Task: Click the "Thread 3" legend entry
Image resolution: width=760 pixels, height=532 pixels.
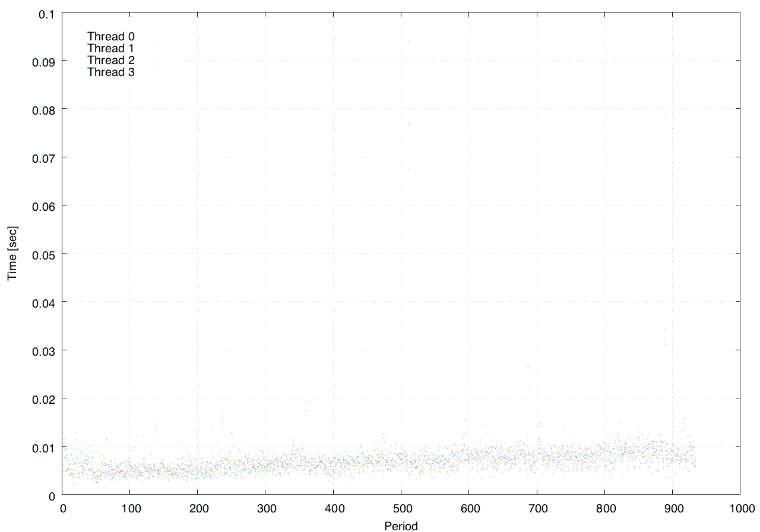Action: tap(111, 72)
